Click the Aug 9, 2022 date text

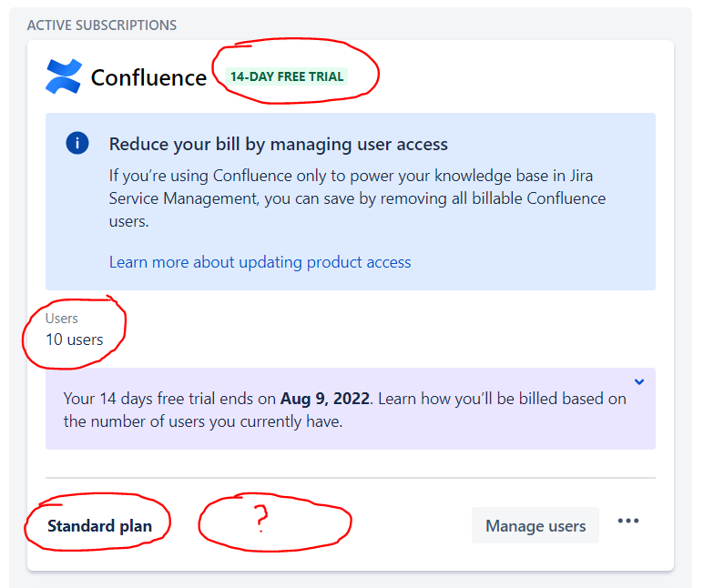point(325,399)
